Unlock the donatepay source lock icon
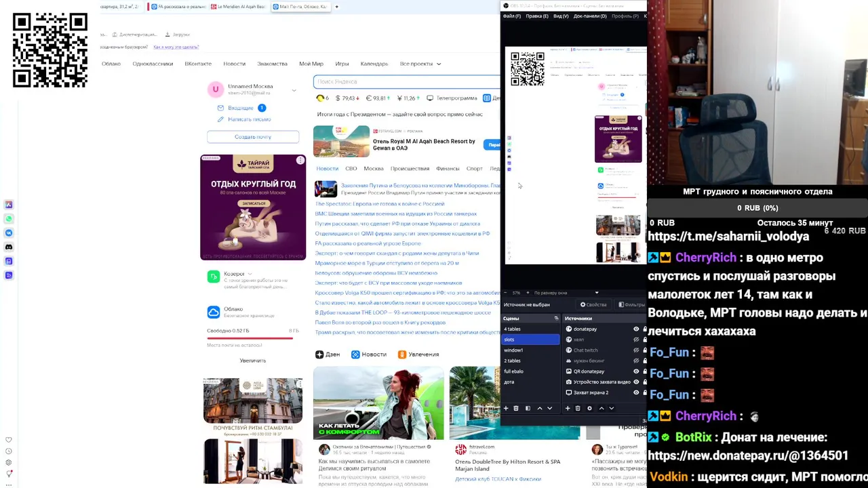This screenshot has width=868, height=488. pyautogui.click(x=644, y=329)
